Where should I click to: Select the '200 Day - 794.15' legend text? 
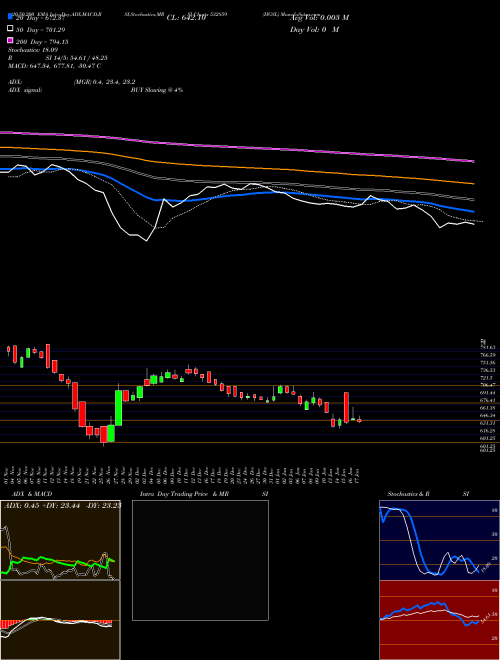pos(42,42)
